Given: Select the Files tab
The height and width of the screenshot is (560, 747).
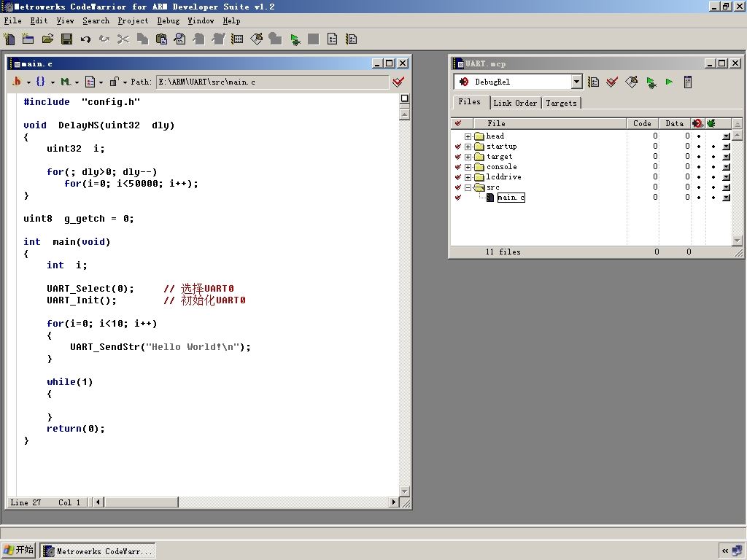Looking at the screenshot, I should click(470, 102).
